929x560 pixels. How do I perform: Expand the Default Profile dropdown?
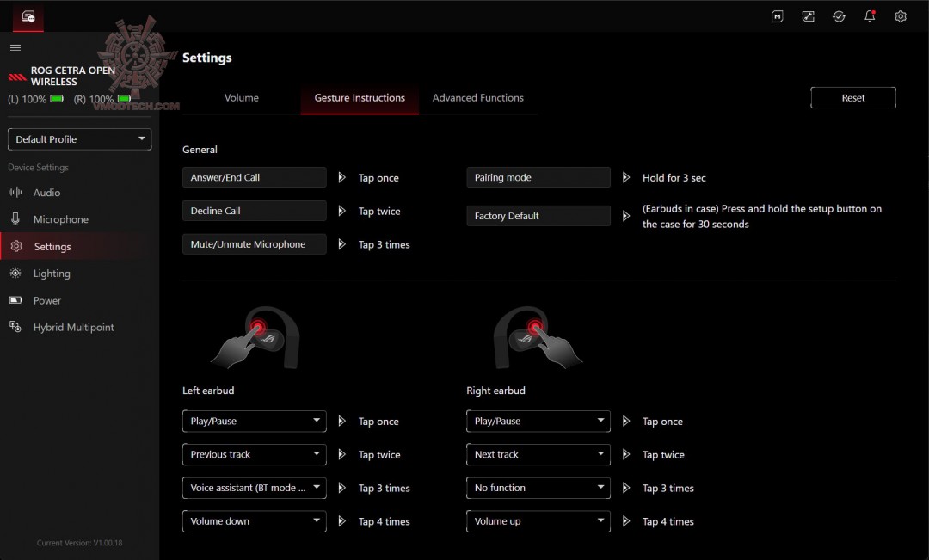pos(79,139)
